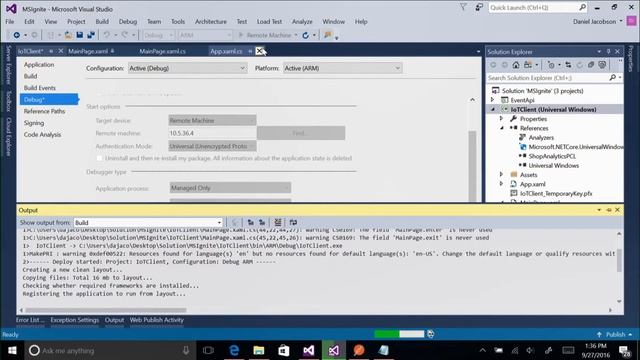Open the Analyze menu
The image size is (640, 360).
302,22
